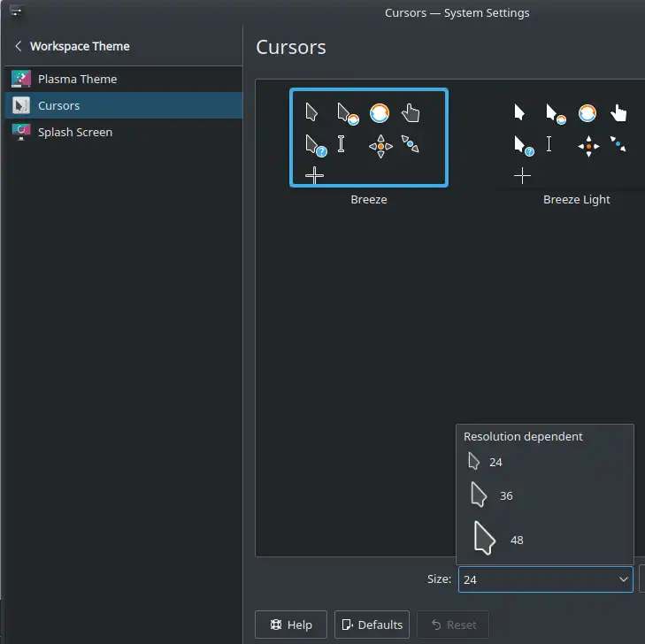Click Breeze crosshair cursor preview

[315, 176]
